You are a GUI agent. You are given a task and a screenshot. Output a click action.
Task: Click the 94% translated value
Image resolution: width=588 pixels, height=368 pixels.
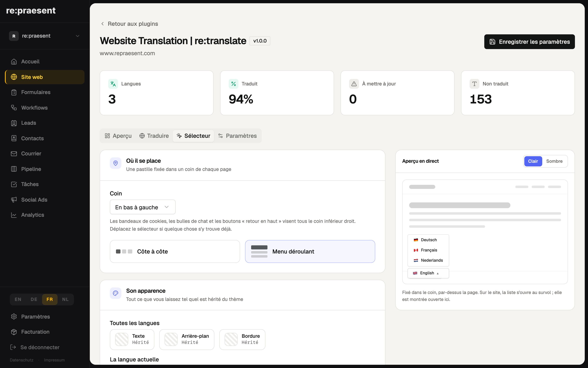coord(241,99)
